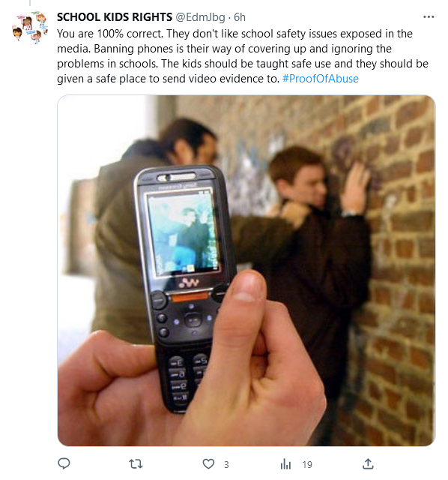Like the tweet with the heart icon

coord(208,464)
